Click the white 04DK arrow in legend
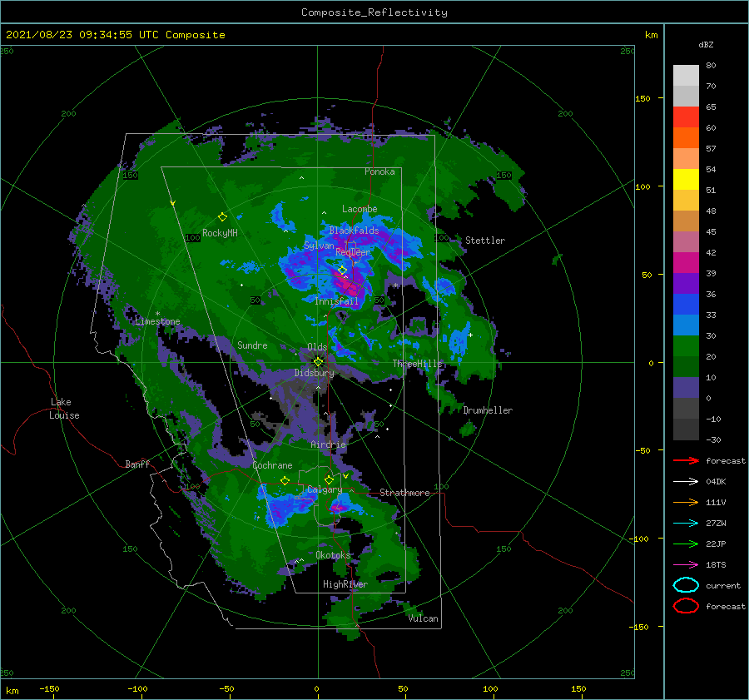Viewport: 749px width, 700px height. point(686,481)
